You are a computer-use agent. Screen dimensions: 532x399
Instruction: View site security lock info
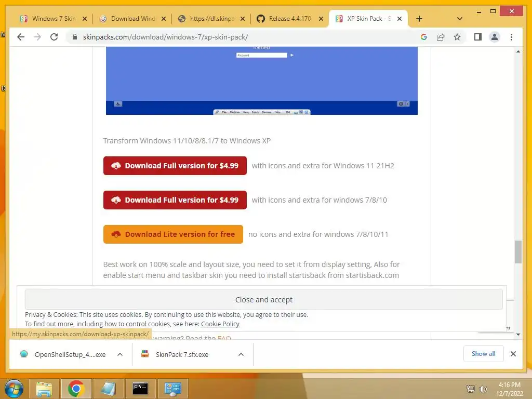pos(75,37)
